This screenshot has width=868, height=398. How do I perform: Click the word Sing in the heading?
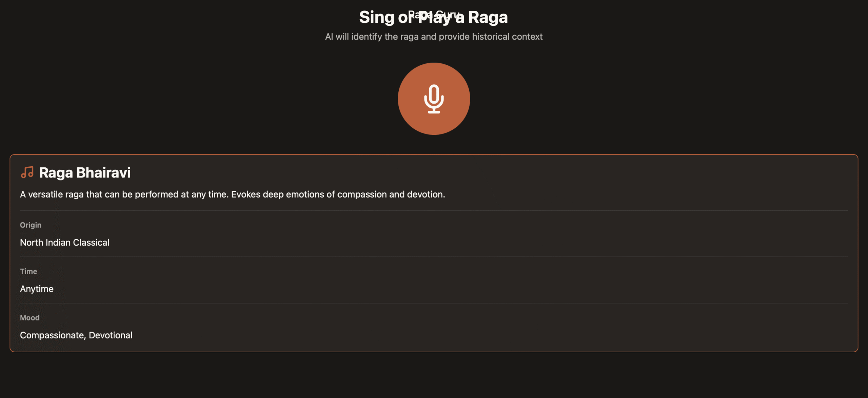click(x=376, y=17)
